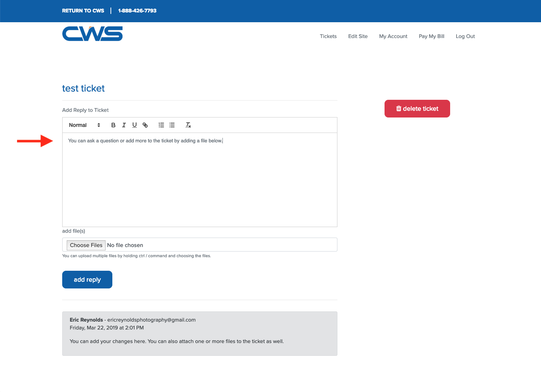Click the CWS logo
This screenshot has width=541, height=392.
pos(92,34)
